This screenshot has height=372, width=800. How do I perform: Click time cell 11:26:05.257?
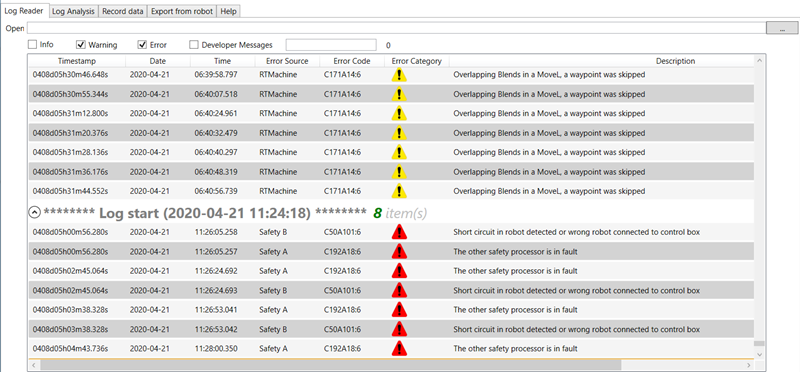coord(216,252)
